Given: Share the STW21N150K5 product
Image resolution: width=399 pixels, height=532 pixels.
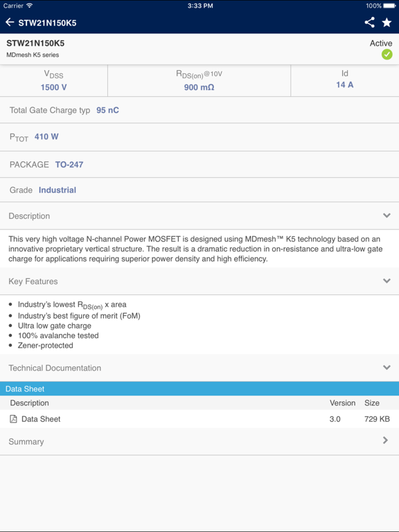Looking at the screenshot, I should pos(369,23).
